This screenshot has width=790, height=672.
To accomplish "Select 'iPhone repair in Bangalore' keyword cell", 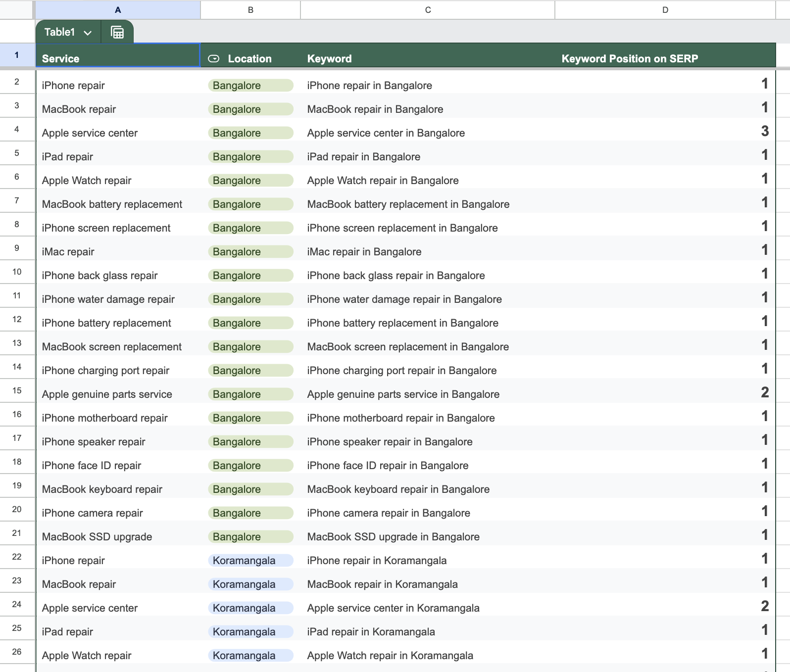I will (x=428, y=82).
